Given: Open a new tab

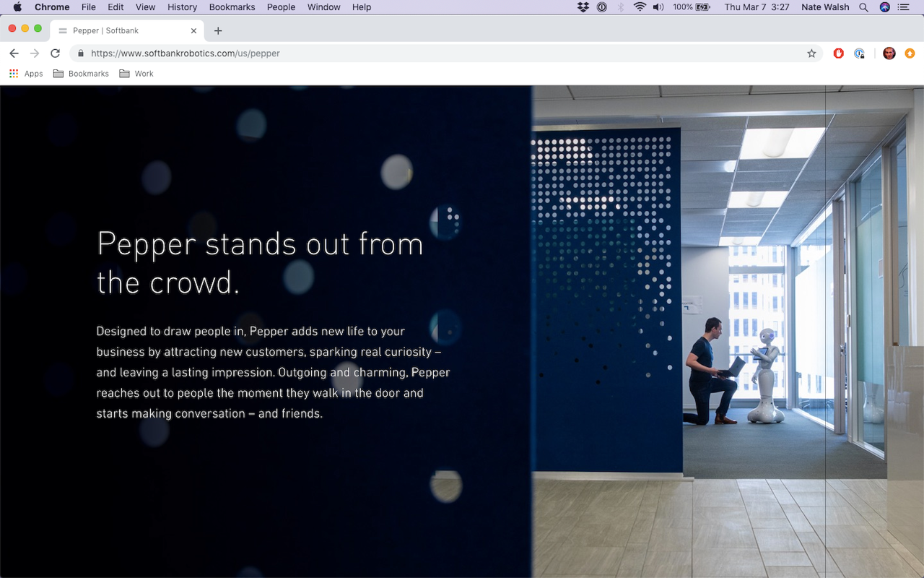Looking at the screenshot, I should coord(218,31).
